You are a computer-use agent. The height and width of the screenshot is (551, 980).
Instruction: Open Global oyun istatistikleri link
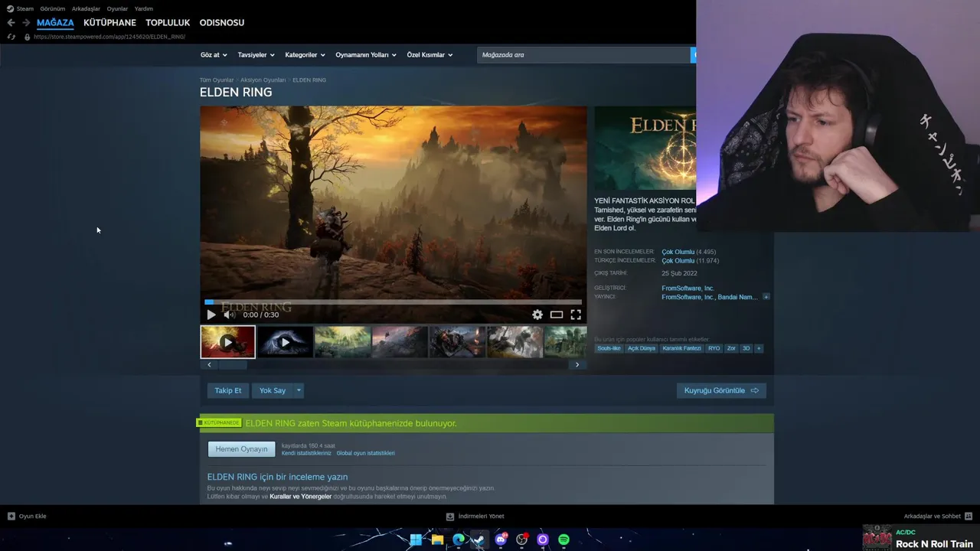coord(366,453)
